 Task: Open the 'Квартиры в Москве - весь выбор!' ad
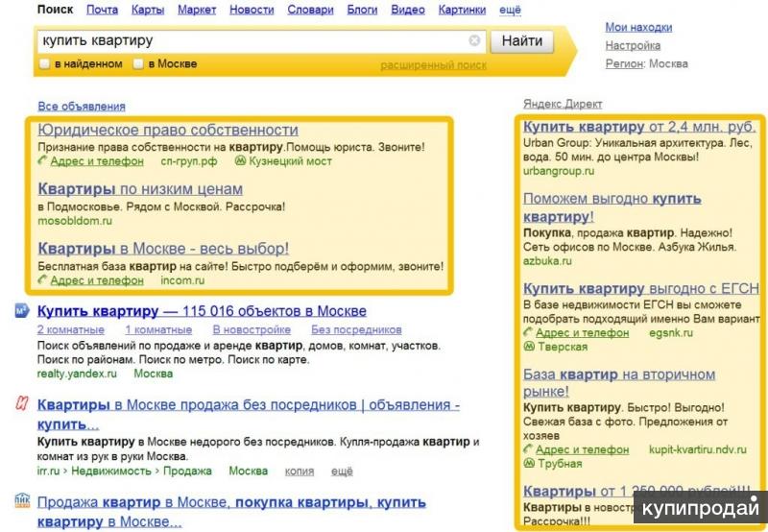point(163,249)
